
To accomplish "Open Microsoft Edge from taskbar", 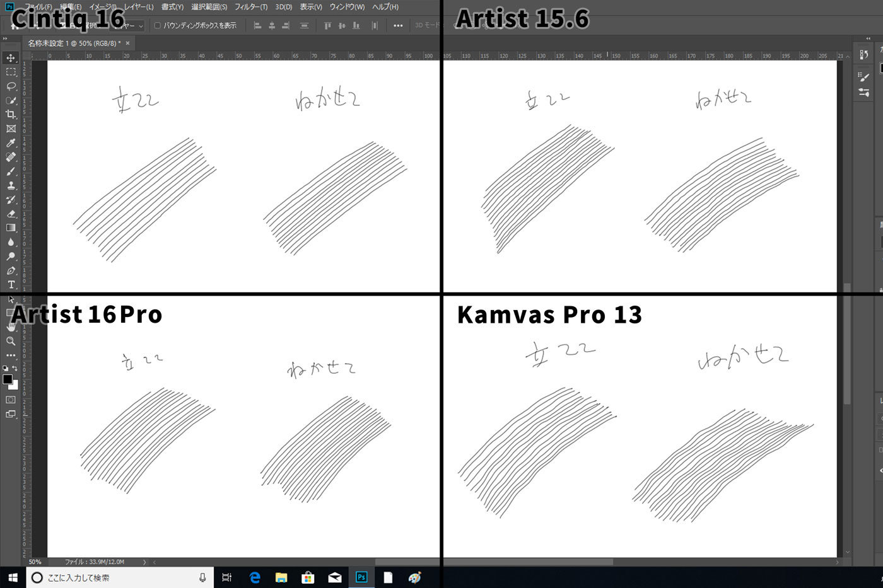I will click(255, 577).
